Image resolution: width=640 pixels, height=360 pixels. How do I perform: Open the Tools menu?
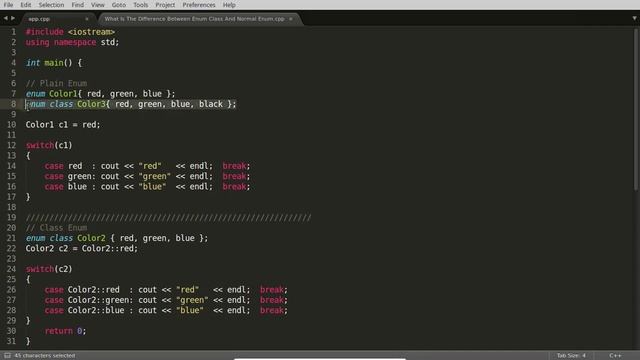(140, 5)
